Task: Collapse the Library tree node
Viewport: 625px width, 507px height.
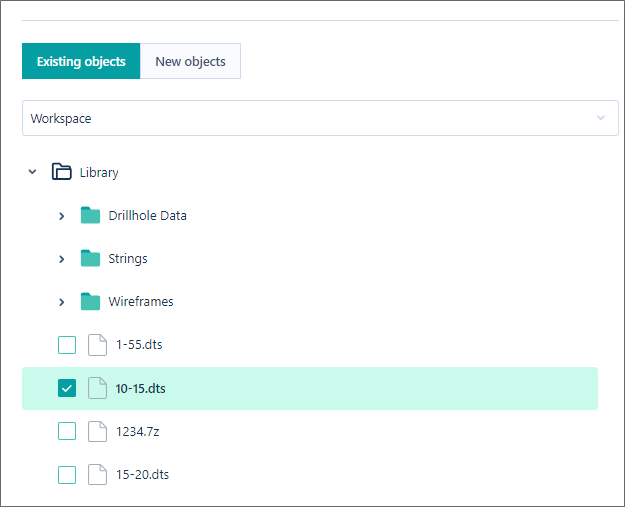Action: click(x=32, y=172)
